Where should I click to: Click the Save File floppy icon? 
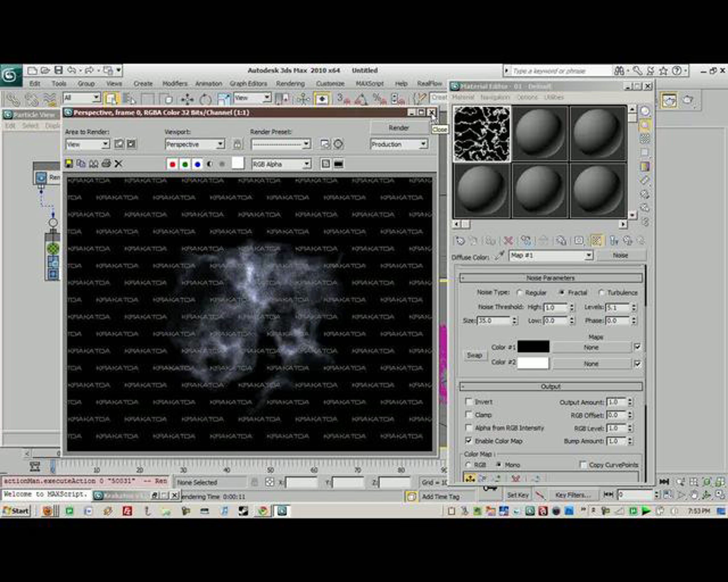coord(59,70)
